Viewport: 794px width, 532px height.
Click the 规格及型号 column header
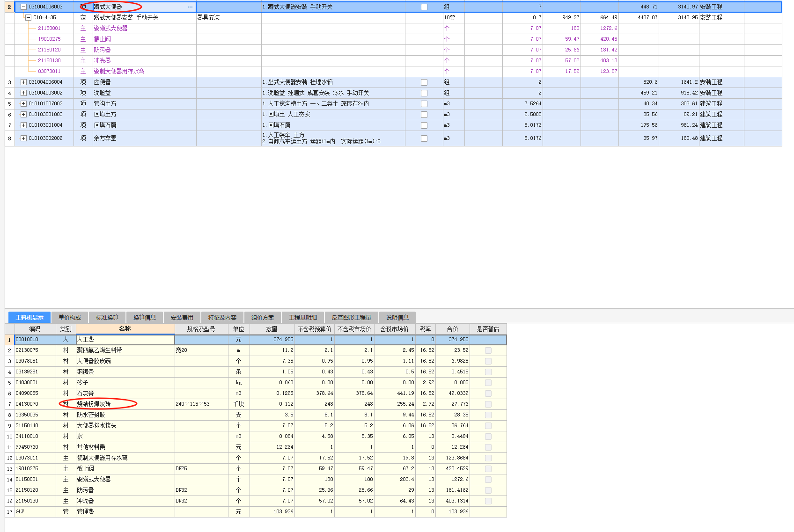point(201,329)
